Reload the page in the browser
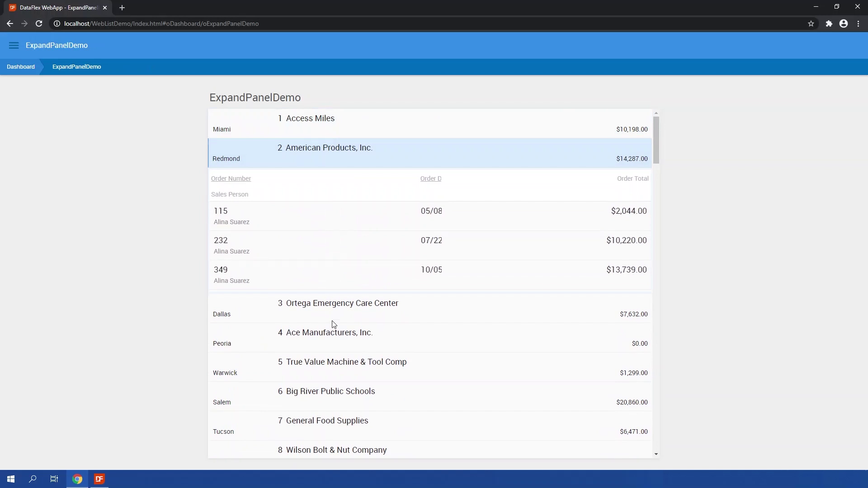This screenshot has width=868, height=488. pos(39,23)
